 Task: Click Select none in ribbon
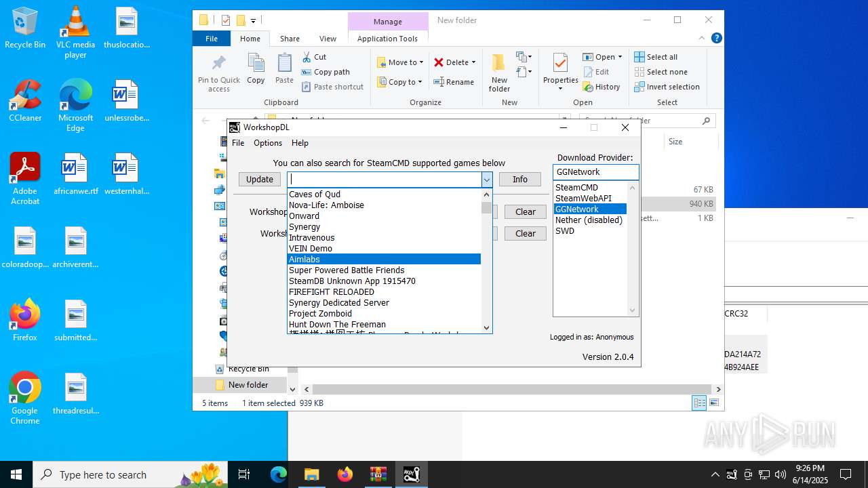tap(660, 72)
